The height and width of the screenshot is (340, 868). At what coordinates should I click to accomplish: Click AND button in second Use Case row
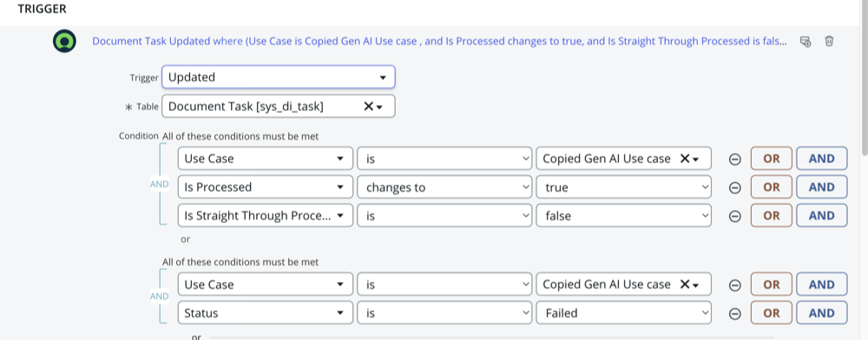click(821, 284)
